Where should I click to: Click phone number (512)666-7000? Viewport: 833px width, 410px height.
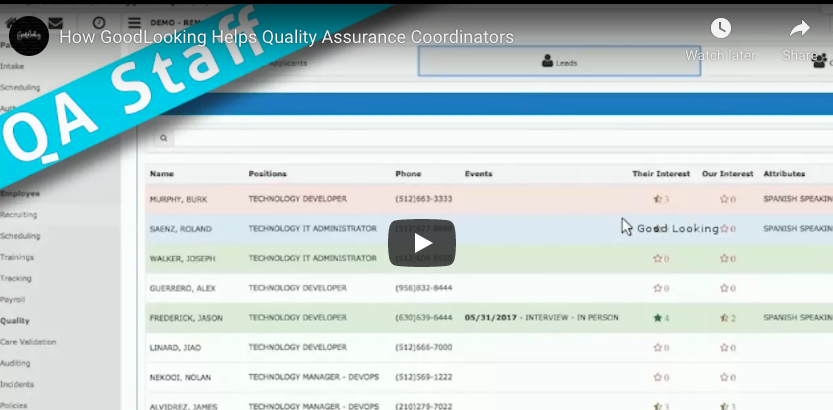[x=423, y=347]
